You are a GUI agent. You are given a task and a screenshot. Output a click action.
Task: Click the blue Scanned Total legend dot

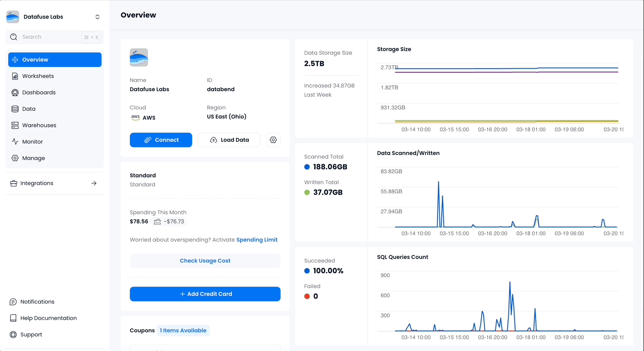pos(307,167)
